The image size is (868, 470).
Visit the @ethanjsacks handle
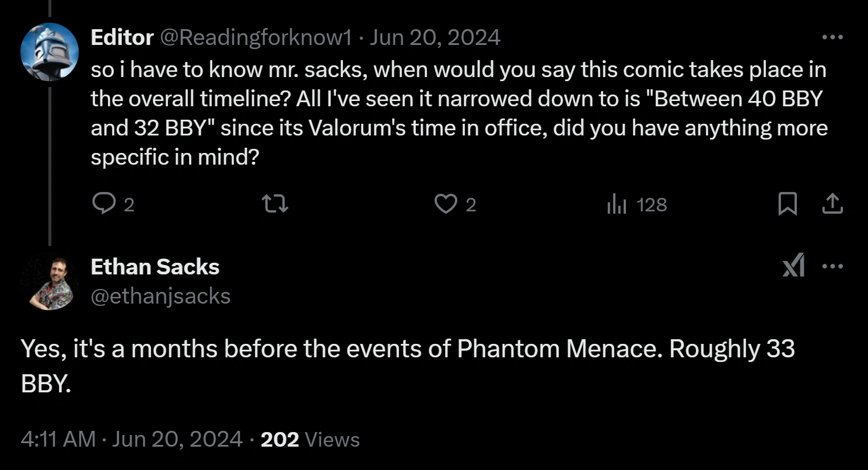pyautogui.click(x=160, y=296)
